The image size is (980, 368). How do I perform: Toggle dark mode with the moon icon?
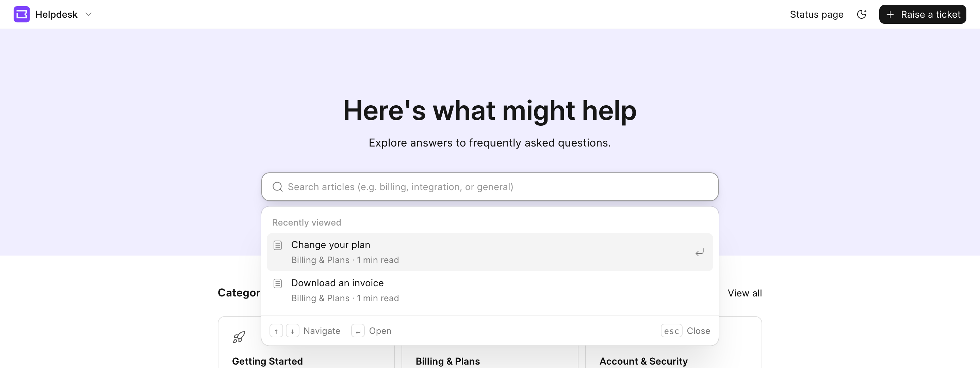[862, 14]
